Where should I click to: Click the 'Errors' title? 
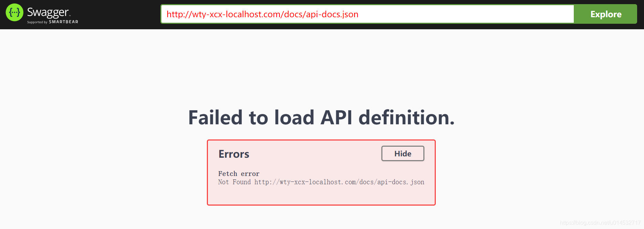(234, 154)
